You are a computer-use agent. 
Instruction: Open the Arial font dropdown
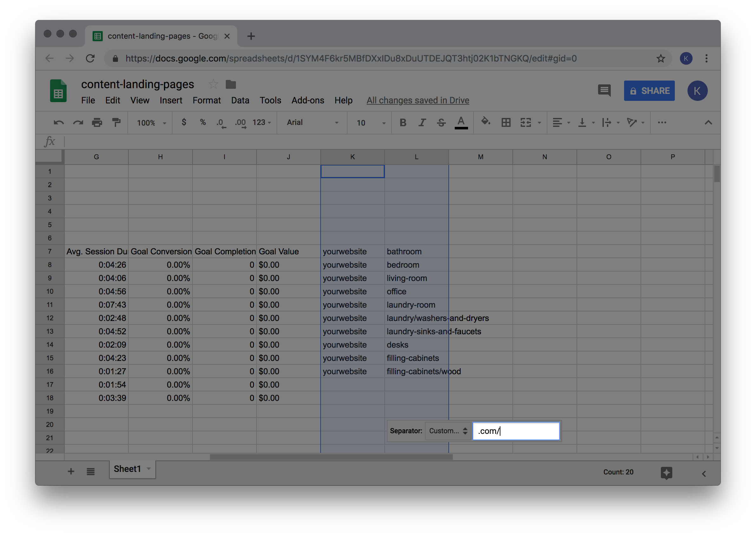pos(312,123)
